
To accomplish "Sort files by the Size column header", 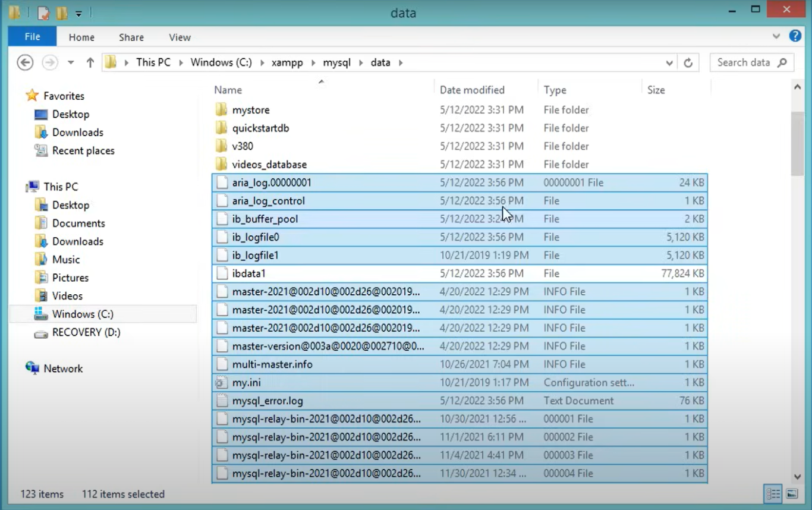I will (656, 90).
